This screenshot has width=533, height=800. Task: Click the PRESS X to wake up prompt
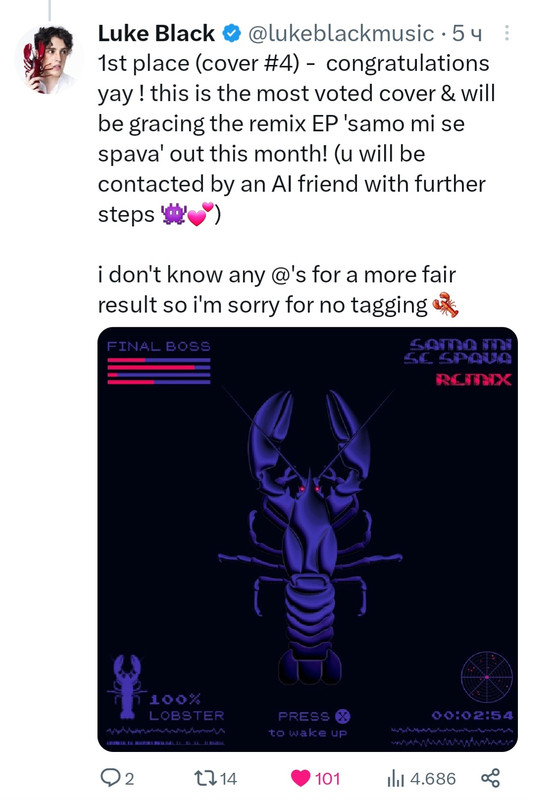(x=309, y=724)
